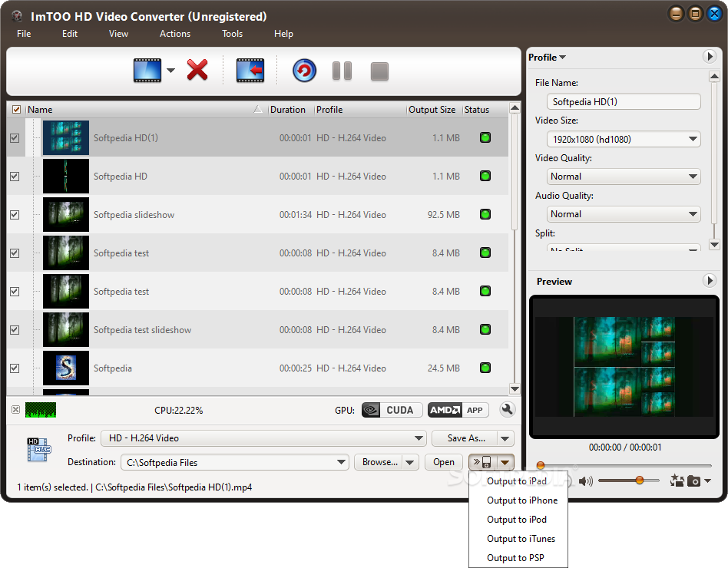Open the Video Quality Normal dropdown
Image resolution: width=728 pixels, height=568 pixels.
tap(624, 177)
